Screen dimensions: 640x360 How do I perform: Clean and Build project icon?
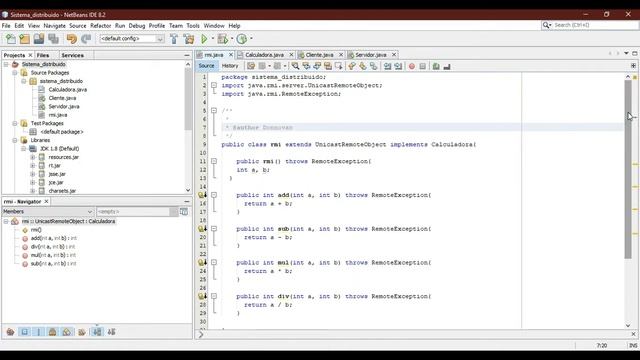coord(189,39)
